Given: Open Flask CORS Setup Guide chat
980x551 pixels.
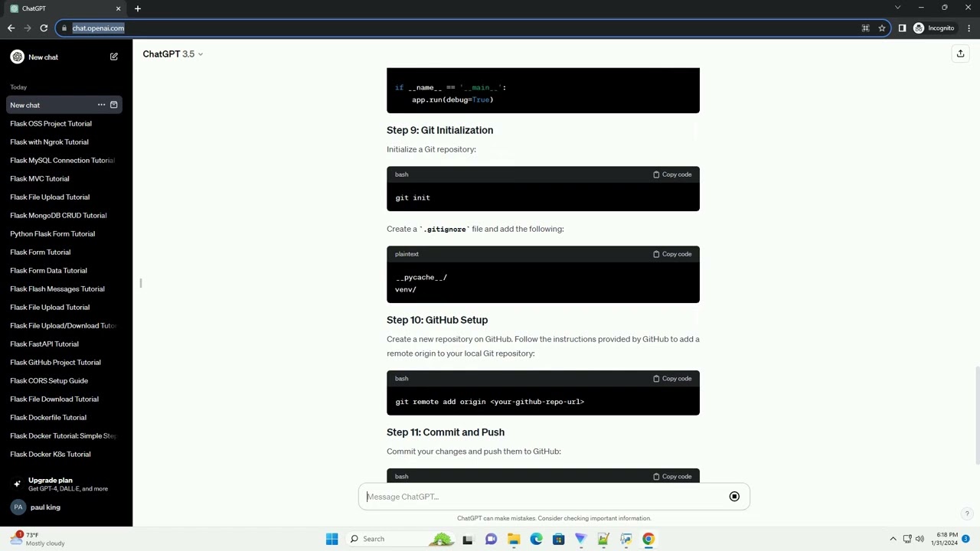Looking at the screenshot, I should (49, 380).
